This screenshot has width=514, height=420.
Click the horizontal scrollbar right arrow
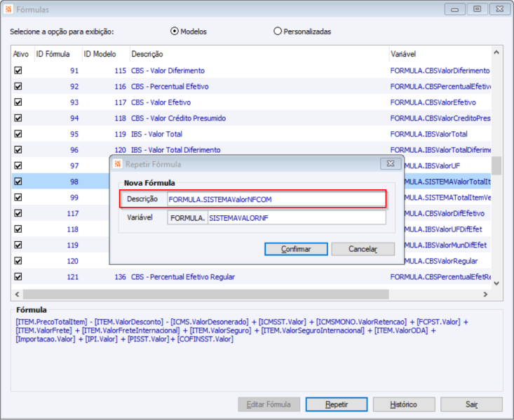tap(485, 294)
